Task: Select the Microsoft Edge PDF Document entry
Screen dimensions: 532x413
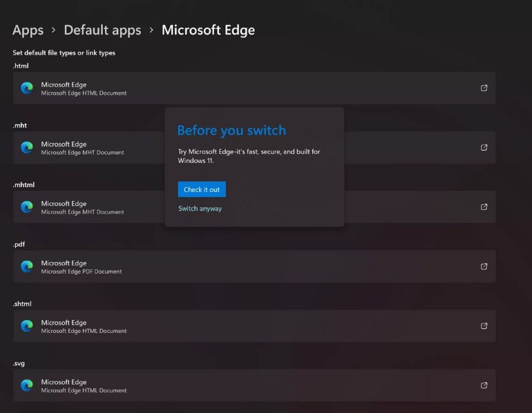Action: click(x=82, y=271)
